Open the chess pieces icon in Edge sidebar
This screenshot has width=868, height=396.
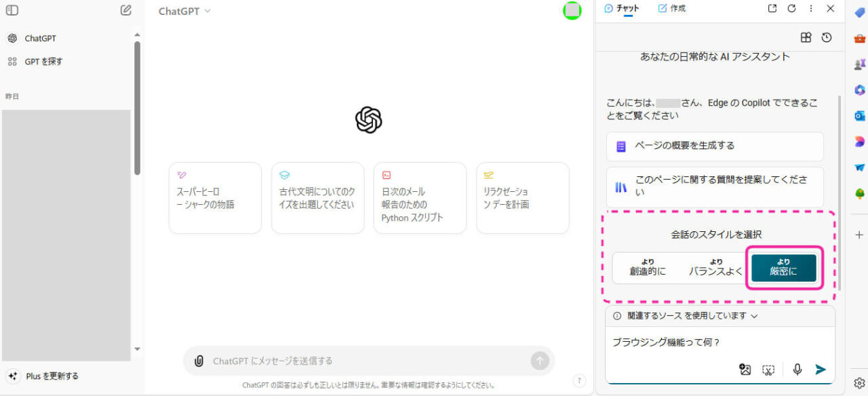click(860, 64)
